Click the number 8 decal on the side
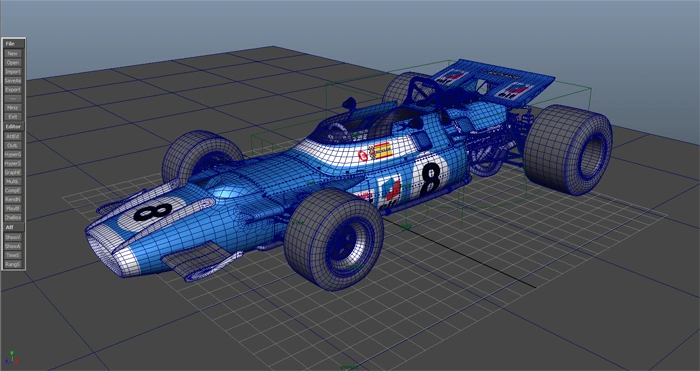The width and height of the screenshot is (700, 371). tap(431, 178)
